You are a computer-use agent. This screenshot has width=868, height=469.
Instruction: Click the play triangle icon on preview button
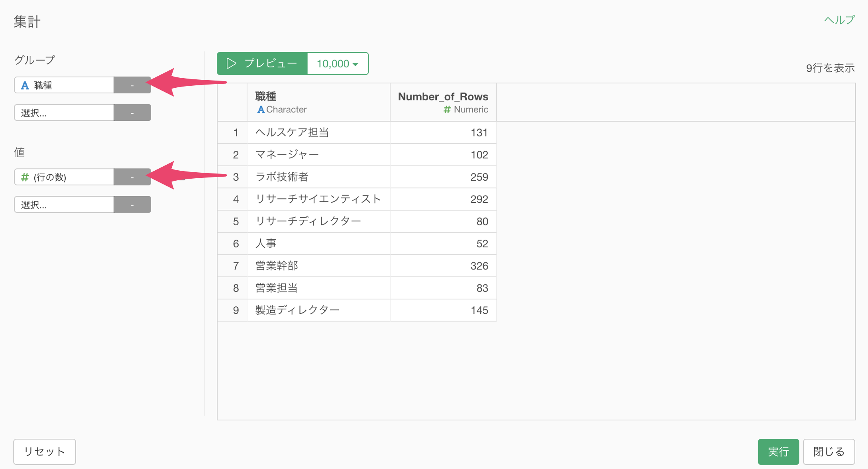231,63
